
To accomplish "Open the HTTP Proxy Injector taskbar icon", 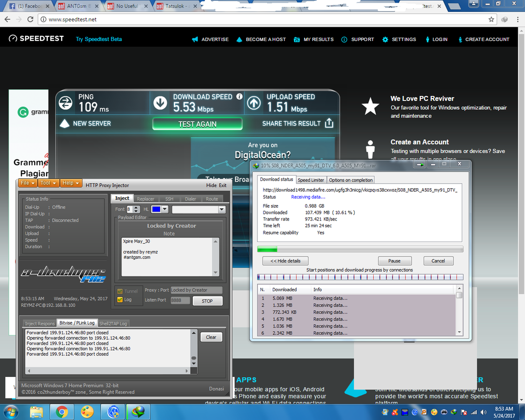I will [113, 411].
